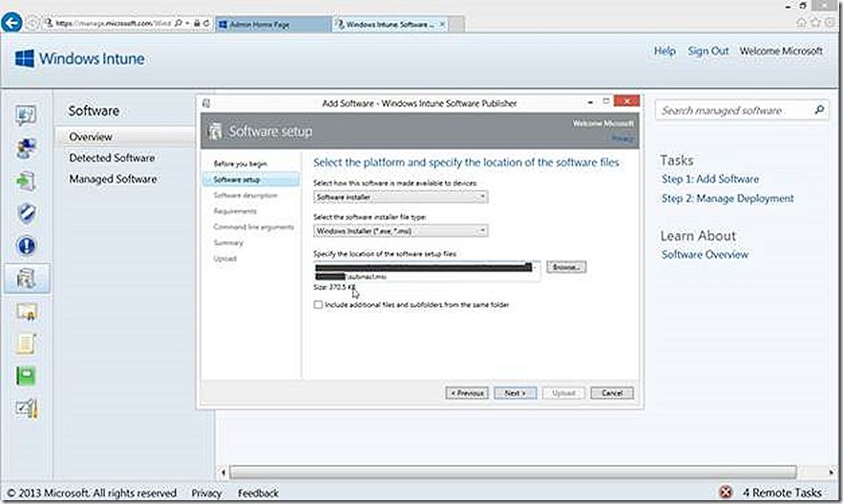The width and height of the screenshot is (843, 504).
Task: Open the Software Overview link
Action: pos(705,254)
